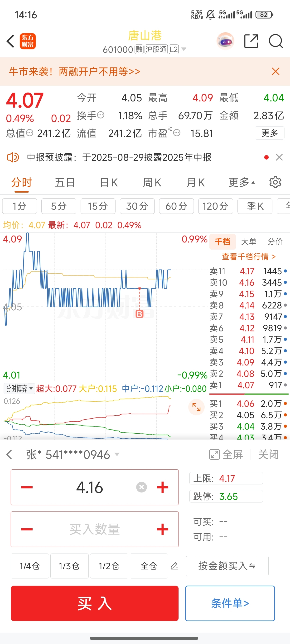Increase the price with plus button
This screenshot has width=290, height=644.
(162, 487)
